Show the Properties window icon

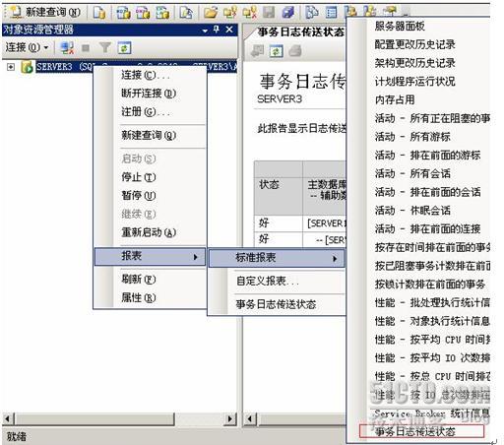pos(390,12)
